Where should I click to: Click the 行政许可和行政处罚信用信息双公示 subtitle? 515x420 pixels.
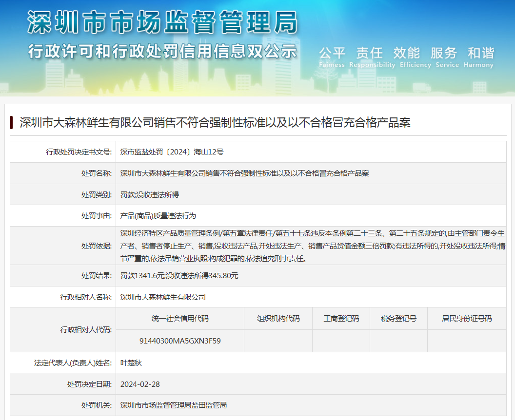click(162, 51)
